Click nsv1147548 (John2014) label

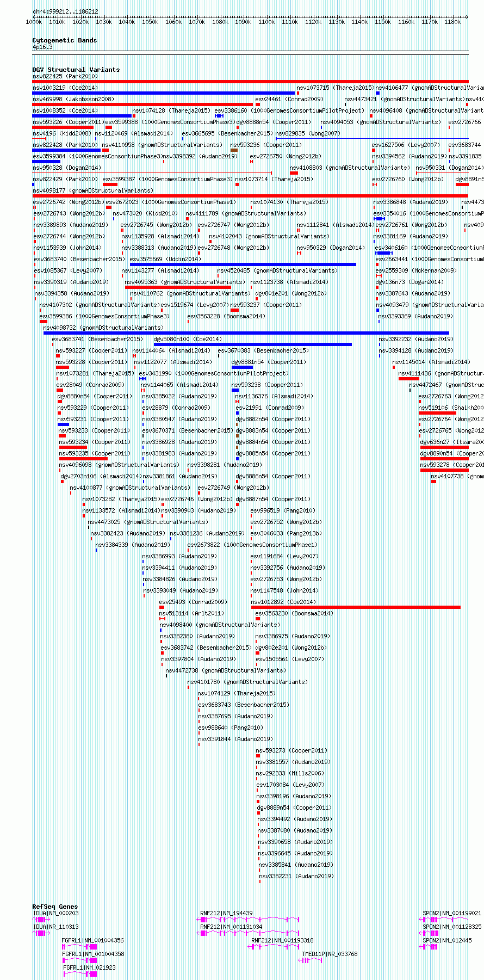tap(284, 591)
